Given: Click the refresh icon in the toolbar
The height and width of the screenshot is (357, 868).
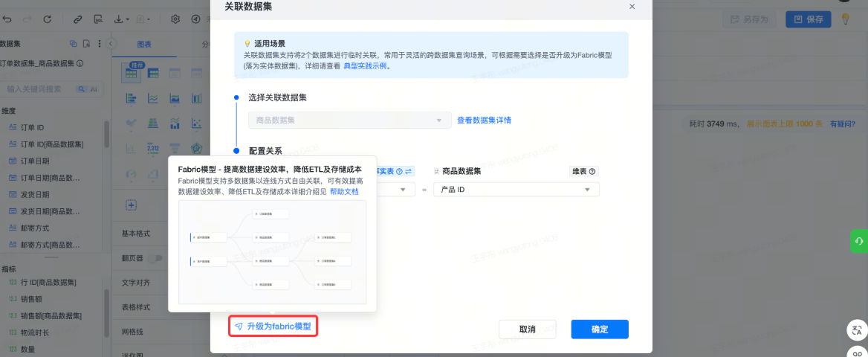Looking at the screenshot, I should tap(47, 19).
